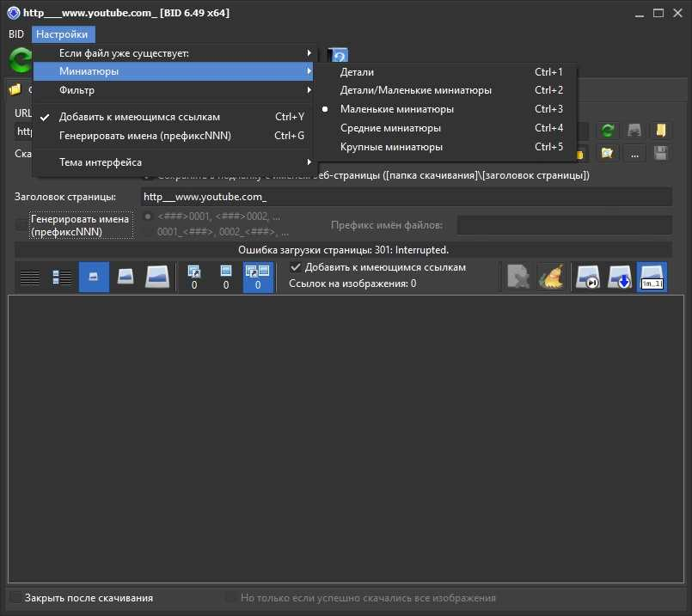
Task: Switch to medium thumbnails view icon
Action: pyautogui.click(x=126, y=278)
